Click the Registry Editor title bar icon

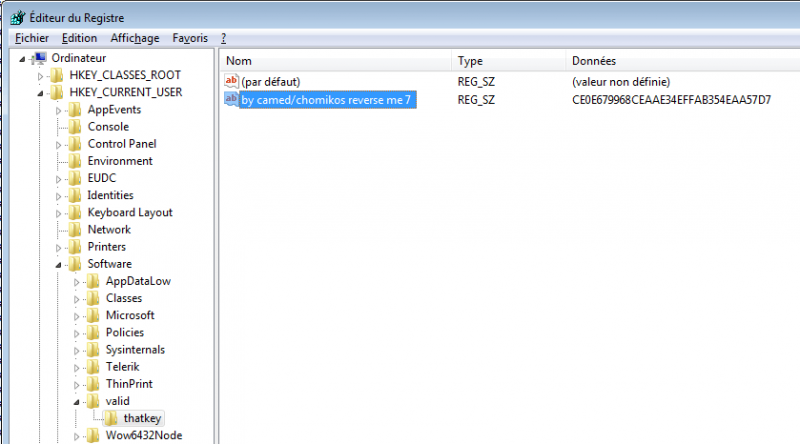18,17
